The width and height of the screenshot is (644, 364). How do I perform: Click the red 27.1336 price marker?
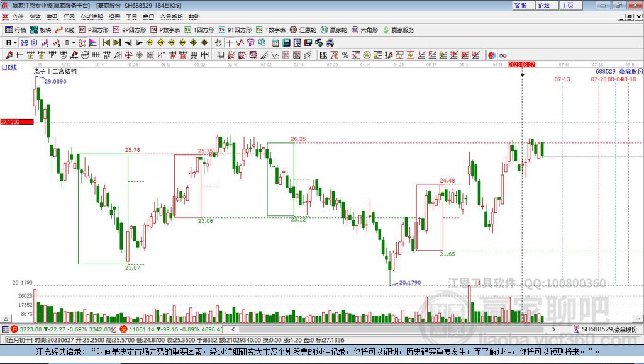pos(17,122)
